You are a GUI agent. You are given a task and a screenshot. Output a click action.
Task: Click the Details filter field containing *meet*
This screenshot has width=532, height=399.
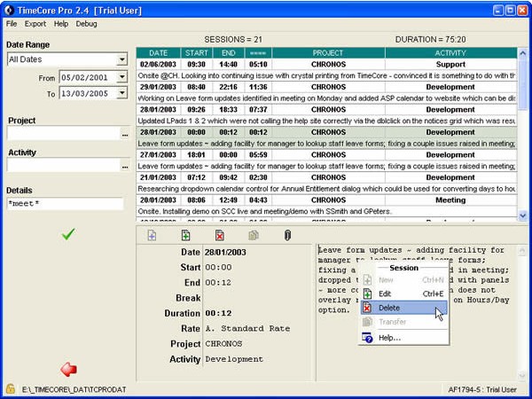click(65, 204)
